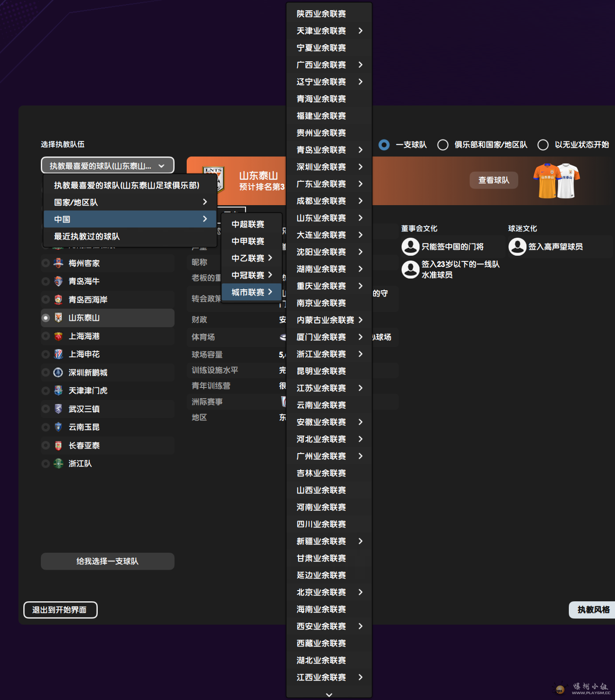Choose 四川业余联赛 from the league list
The width and height of the screenshot is (615, 700).
click(329, 524)
